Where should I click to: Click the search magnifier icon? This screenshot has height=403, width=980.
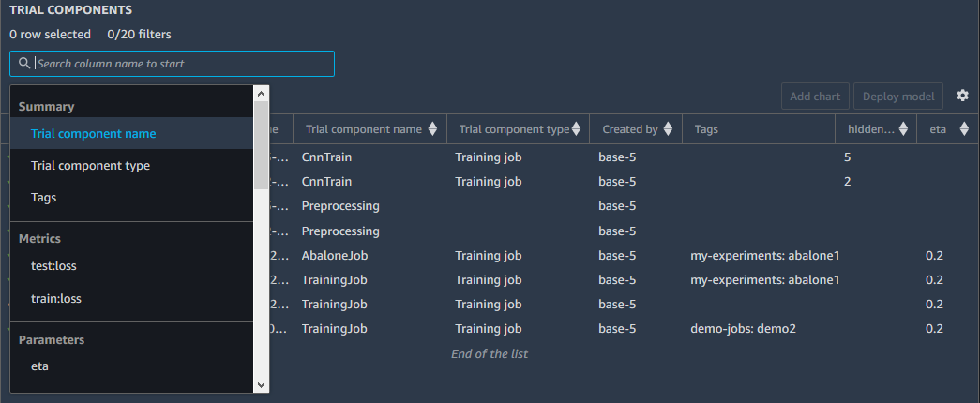(x=24, y=64)
